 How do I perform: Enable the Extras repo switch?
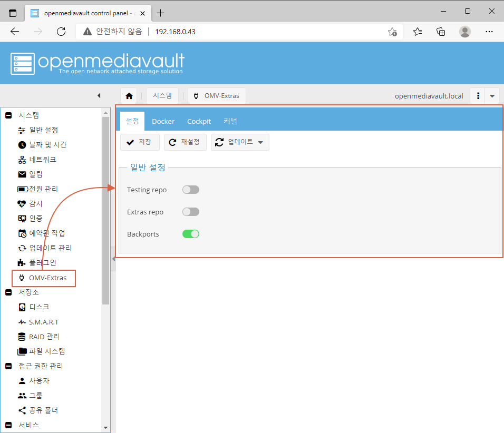click(191, 212)
